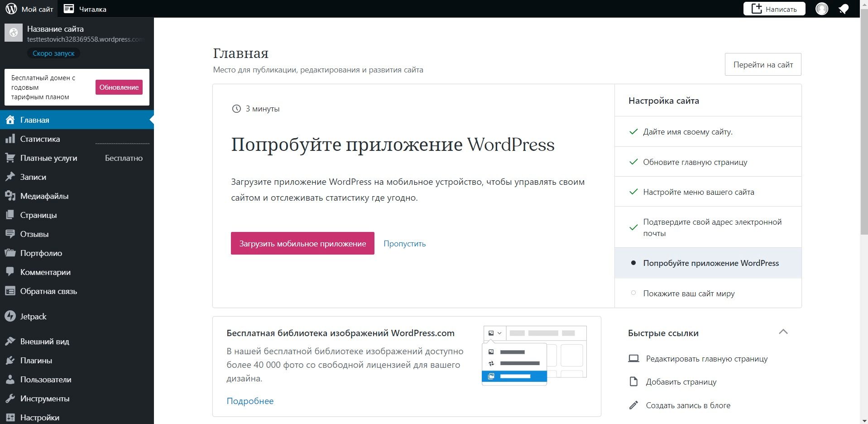Click the clock icon near 3 минуты

click(236, 109)
